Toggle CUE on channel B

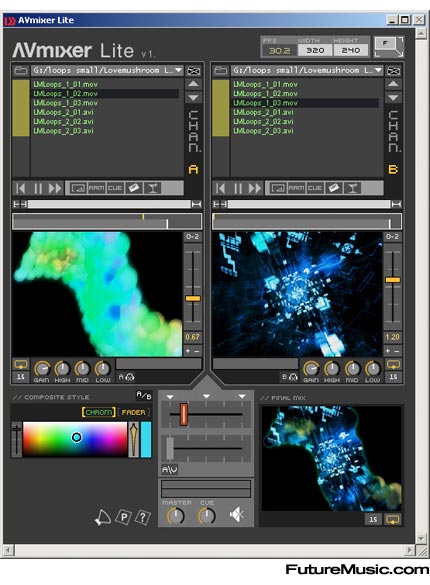[x=315, y=188]
